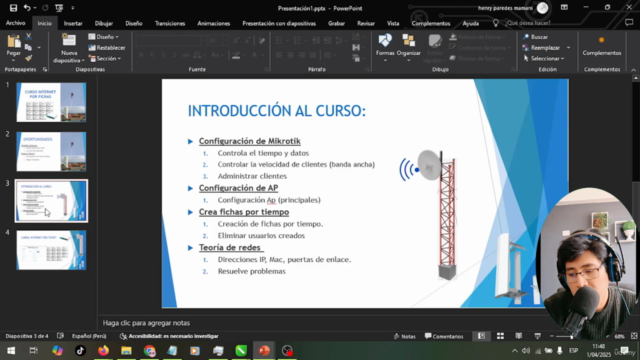
Task: Open the Seleccionar dropdown
Action: pyautogui.click(x=544, y=59)
